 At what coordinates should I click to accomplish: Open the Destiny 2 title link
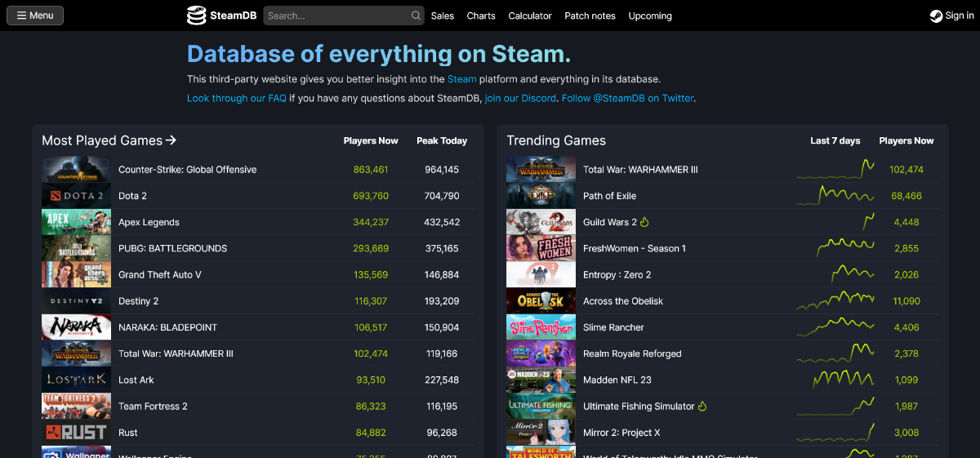(138, 301)
